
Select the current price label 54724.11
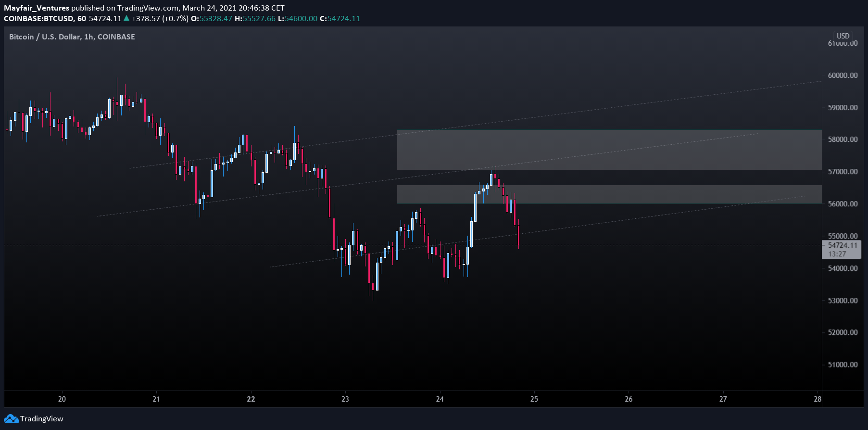(843, 245)
